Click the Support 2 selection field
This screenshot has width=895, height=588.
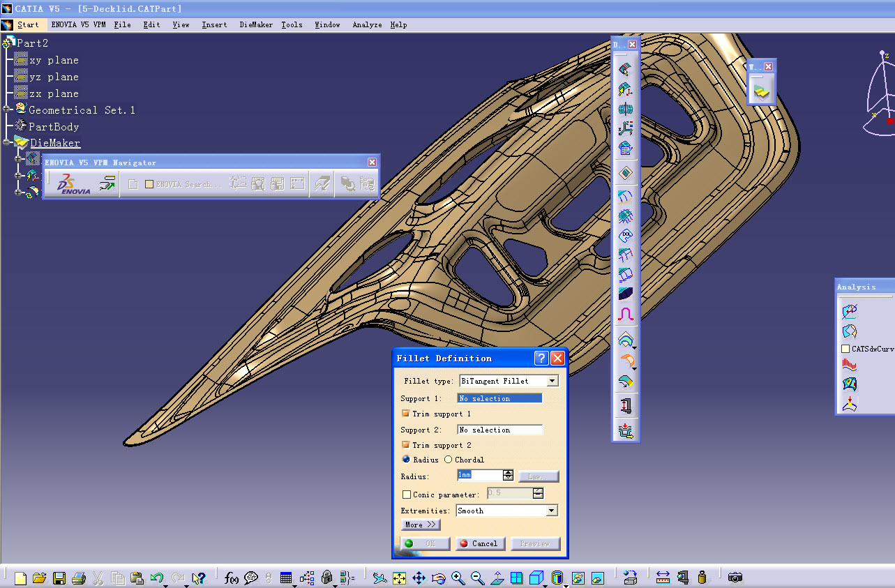click(x=499, y=430)
